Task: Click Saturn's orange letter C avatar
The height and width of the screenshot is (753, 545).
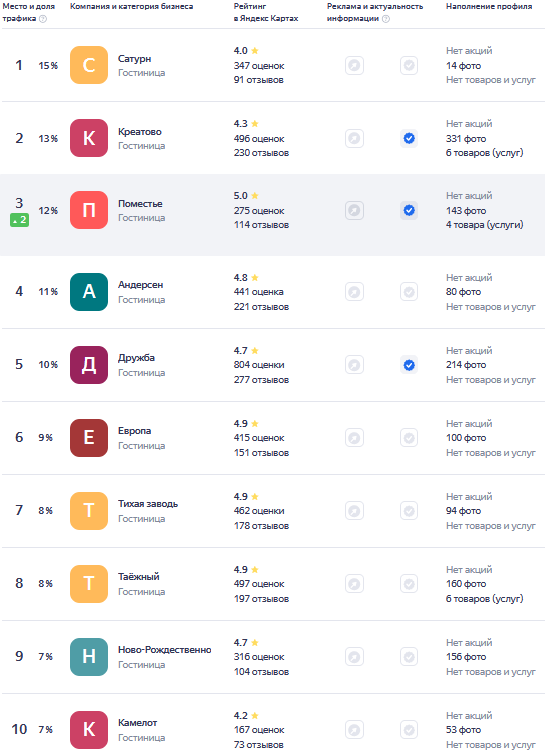Action: (x=89, y=65)
